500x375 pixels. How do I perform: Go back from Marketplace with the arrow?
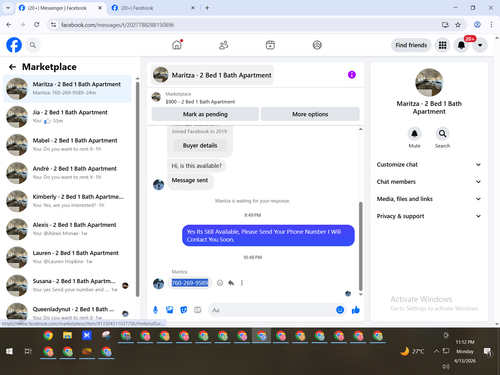click(x=12, y=67)
